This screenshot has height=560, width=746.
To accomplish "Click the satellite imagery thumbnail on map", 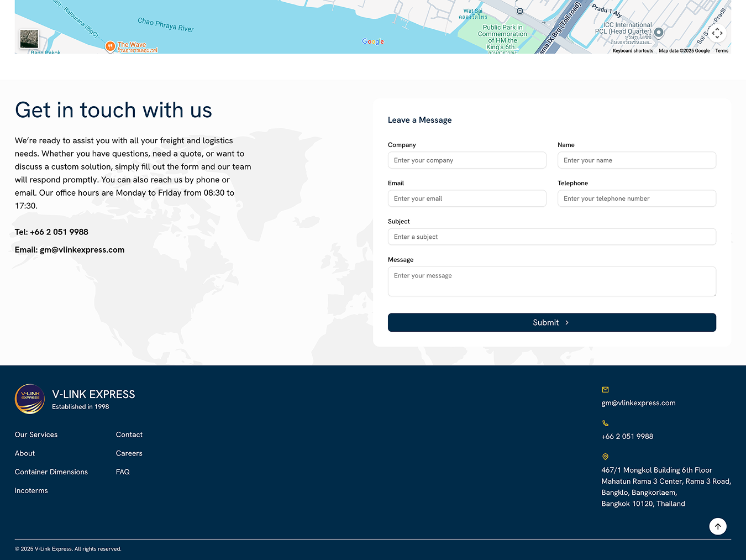I will point(29,39).
